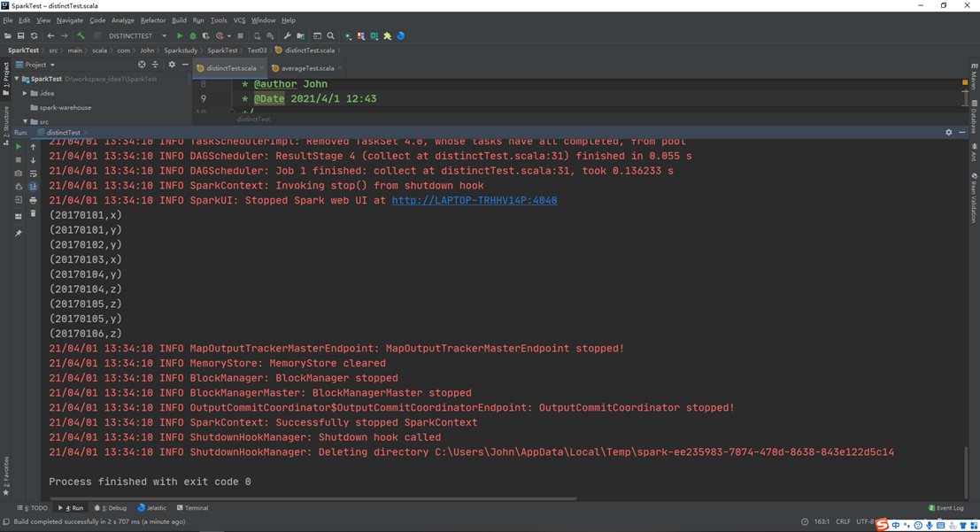This screenshot has height=532, width=980.
Task: Click the locate target icon in Project panel
Action: coord(142,65)
